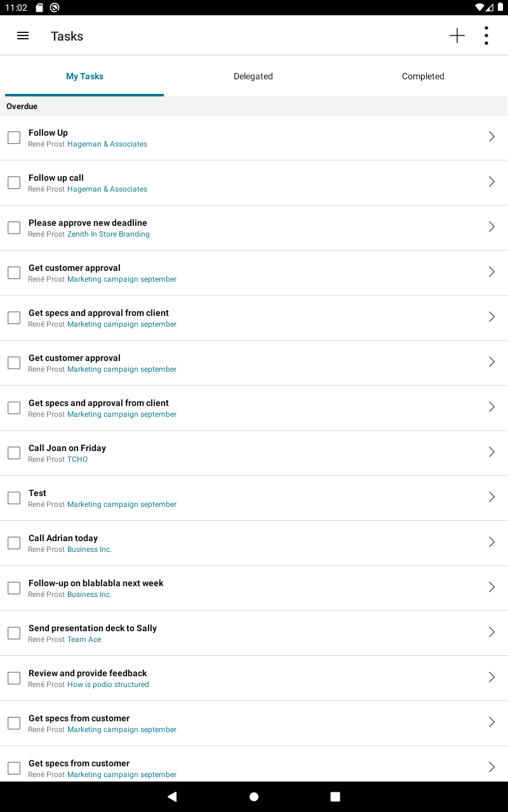Open the Follow-up on blablabla next week task
Screen dimensions: 508x812
coord(96,583)
